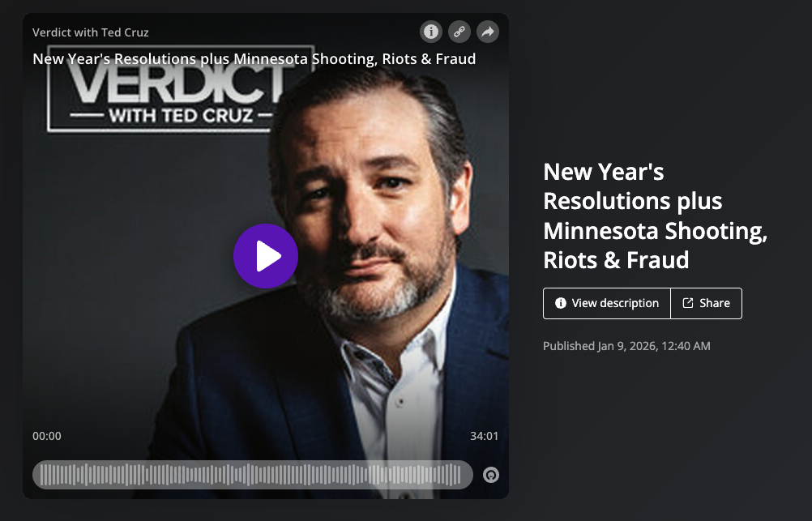
Task: Click the info icon inside View description
Action: 560,303
